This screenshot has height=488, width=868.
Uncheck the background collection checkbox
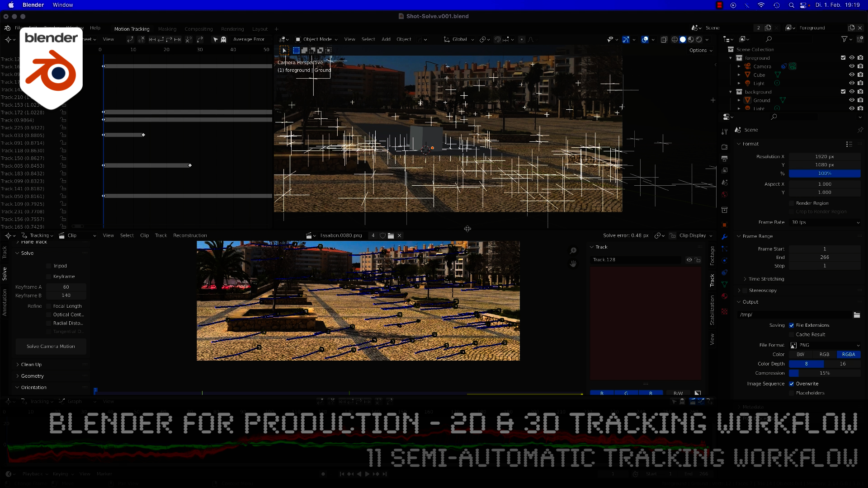(843, 92)
